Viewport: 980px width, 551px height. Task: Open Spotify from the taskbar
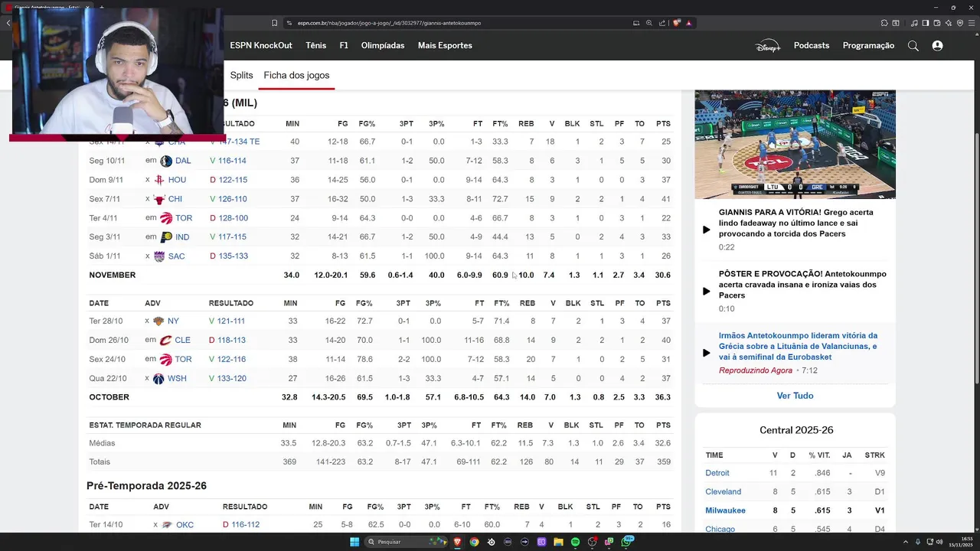[x=575, y=542]
